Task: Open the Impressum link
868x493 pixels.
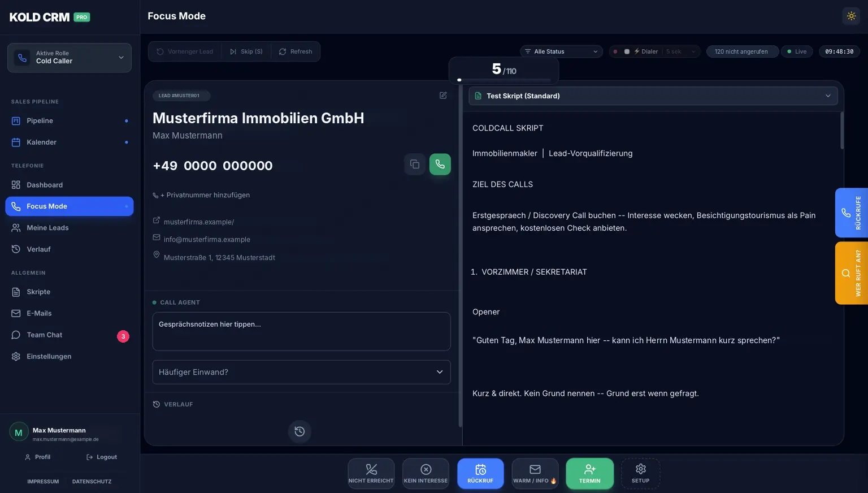Action: tap(43, 482)
